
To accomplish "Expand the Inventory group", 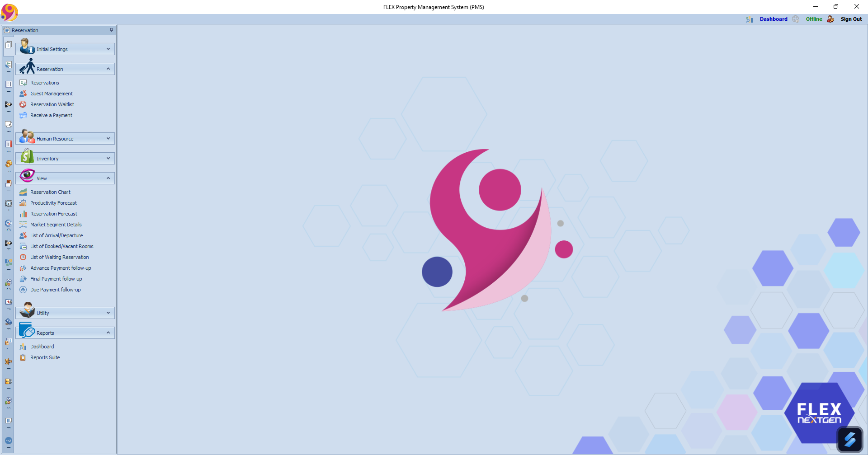I will (x=108, y=159).
